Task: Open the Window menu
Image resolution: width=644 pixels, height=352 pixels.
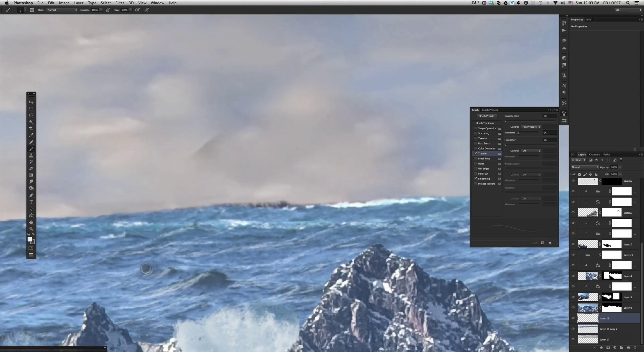Action: 157,3
